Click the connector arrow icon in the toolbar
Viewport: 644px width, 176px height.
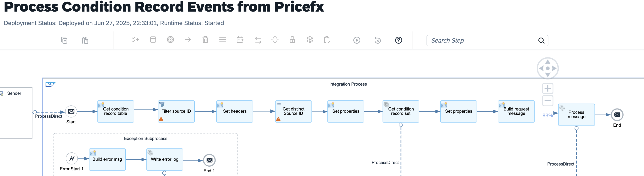[188, 40]
